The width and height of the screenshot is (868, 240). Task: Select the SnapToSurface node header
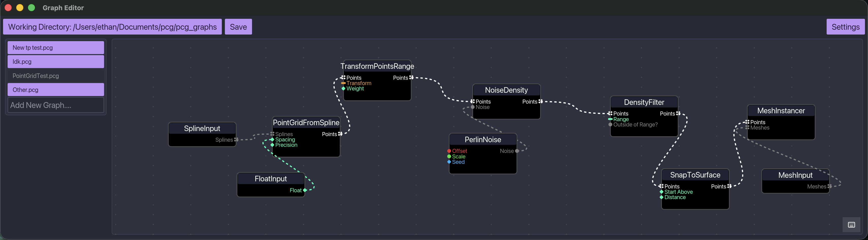pyautogui.click(x=695, y=175)
